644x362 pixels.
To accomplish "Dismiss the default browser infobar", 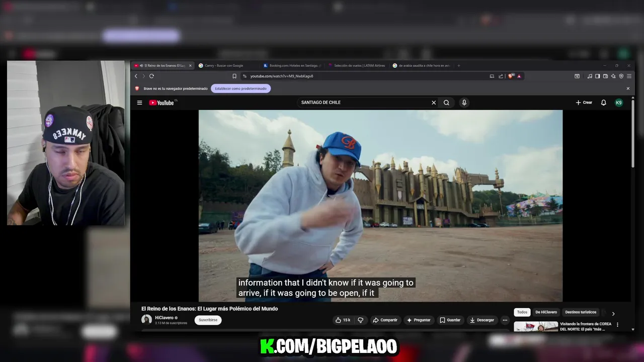I will pyautogui.click(x=628, y=88).
